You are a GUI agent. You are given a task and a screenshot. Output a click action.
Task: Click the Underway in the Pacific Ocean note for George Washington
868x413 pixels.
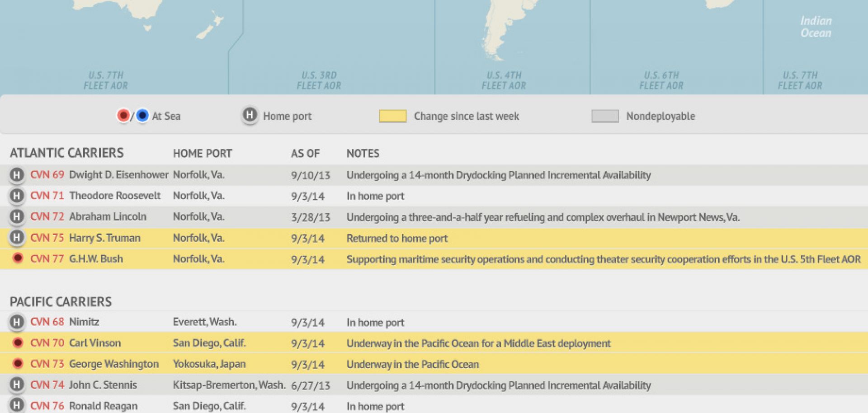click(x=413, y=364)
